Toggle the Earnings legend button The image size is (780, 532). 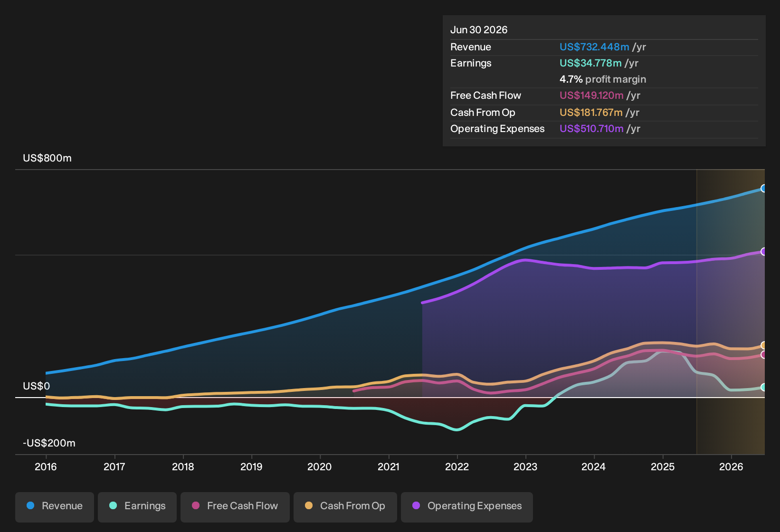coord(137,507)
